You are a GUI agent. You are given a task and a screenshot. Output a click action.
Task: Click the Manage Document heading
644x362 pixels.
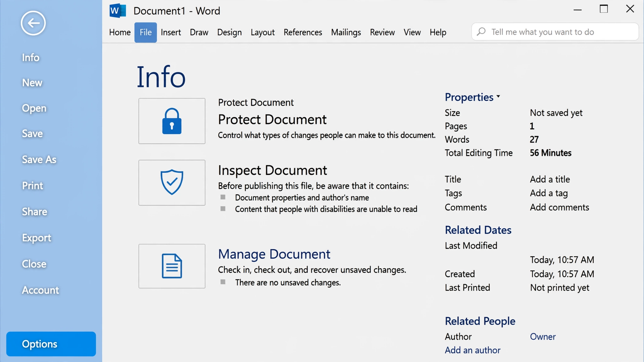click(x=274, y=254)
